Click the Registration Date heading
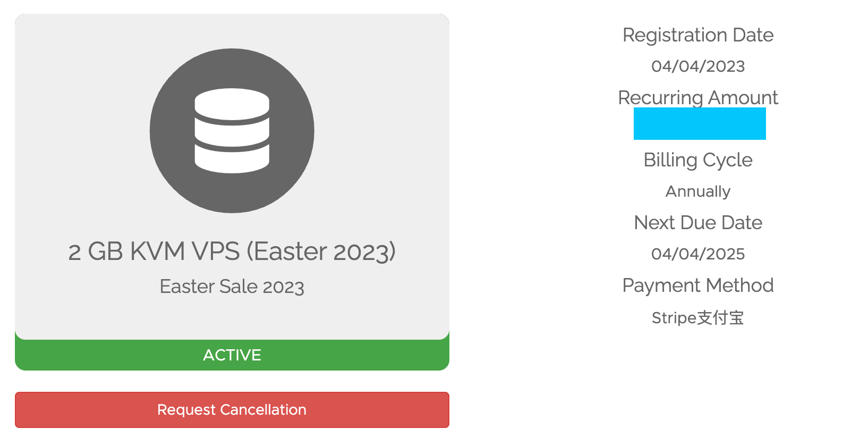The image size is (868, 437). pos(697,35)
